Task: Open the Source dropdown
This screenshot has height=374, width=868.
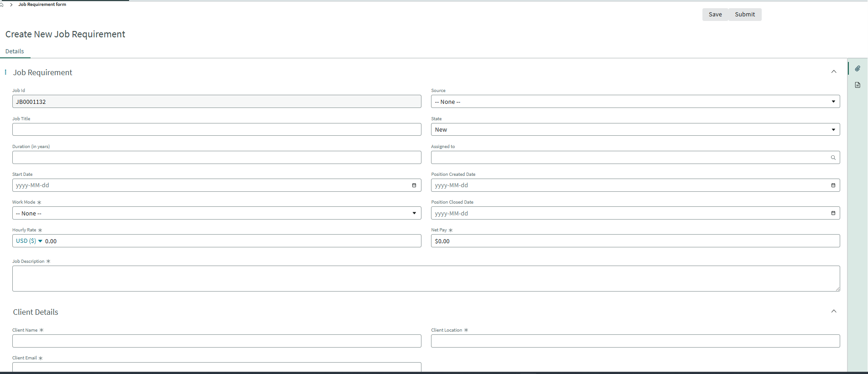Action: pos(635,102)
